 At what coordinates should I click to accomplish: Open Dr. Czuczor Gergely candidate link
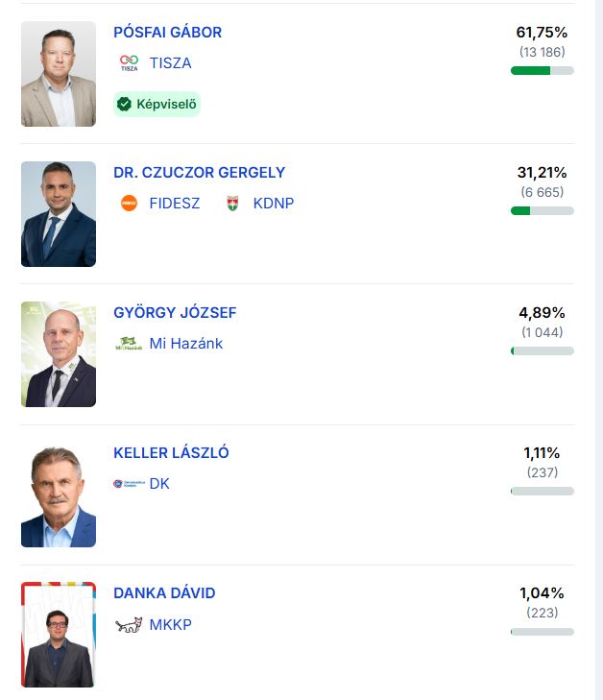click(199, 173)
